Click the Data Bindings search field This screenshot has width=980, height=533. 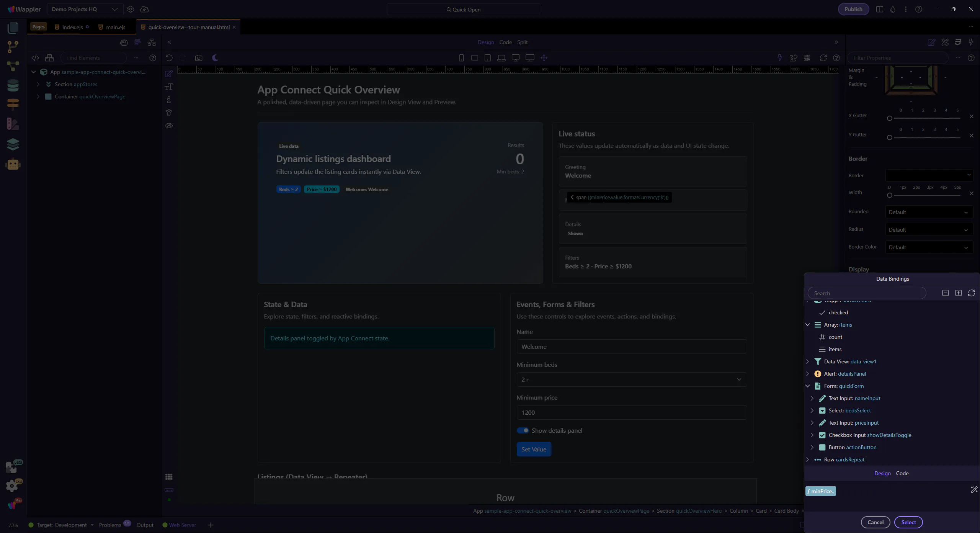867,293
